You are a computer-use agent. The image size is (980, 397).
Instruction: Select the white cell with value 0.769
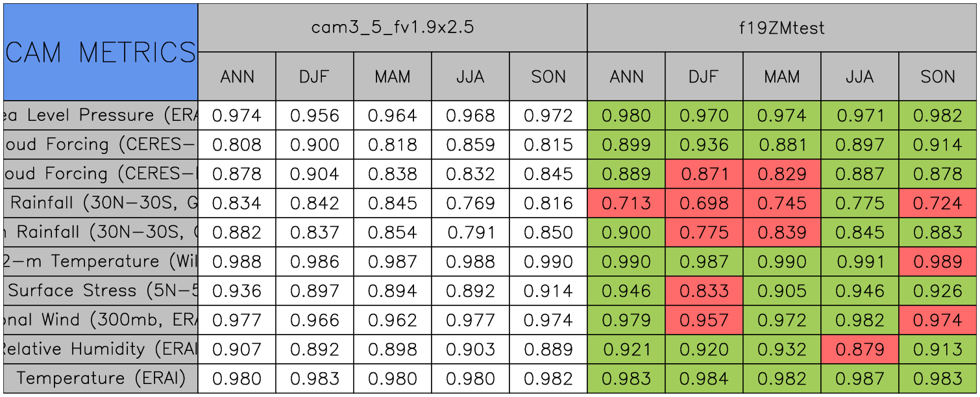coord(470,203)
